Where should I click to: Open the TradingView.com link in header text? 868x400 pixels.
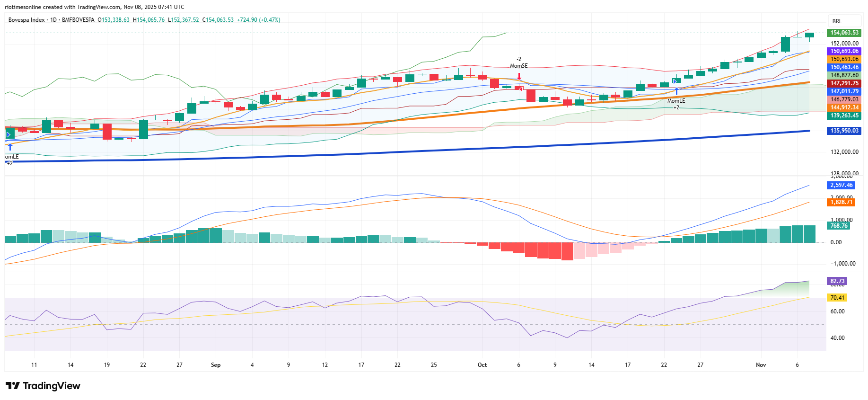tap(102, 7)
